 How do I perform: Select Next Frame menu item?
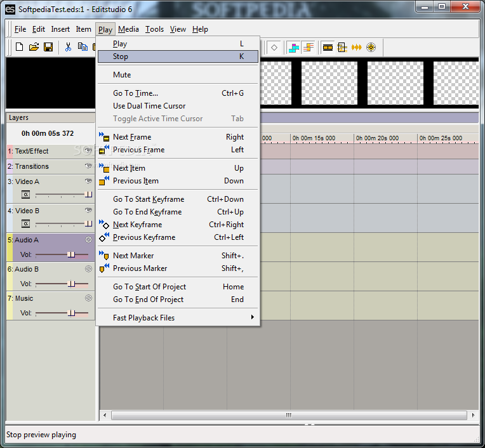coord(178,137)
